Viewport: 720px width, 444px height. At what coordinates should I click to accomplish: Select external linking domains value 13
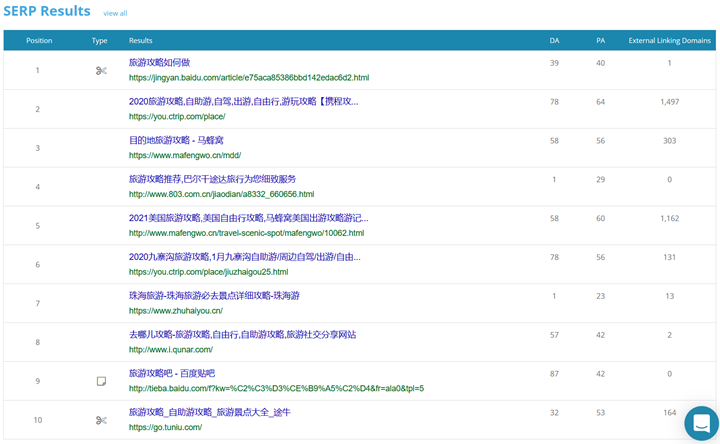point(669,296)
